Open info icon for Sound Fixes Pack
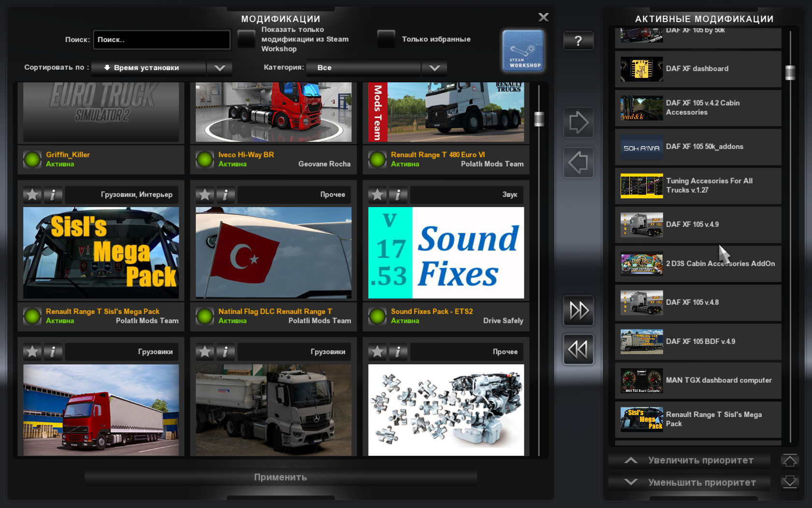Viewport: 812px width, 508px height. point(398,194)
